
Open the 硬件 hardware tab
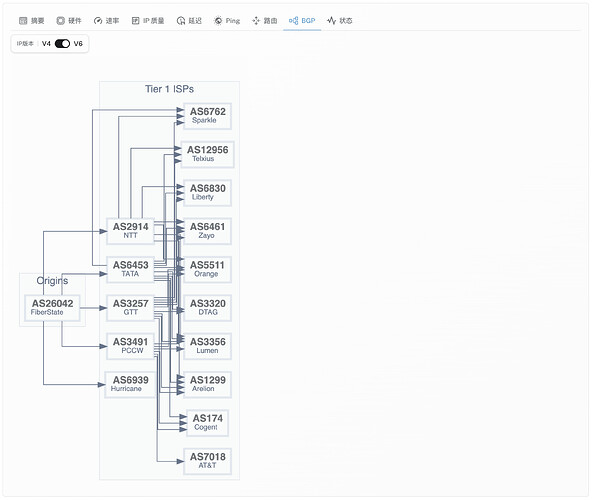click(69, 21)
